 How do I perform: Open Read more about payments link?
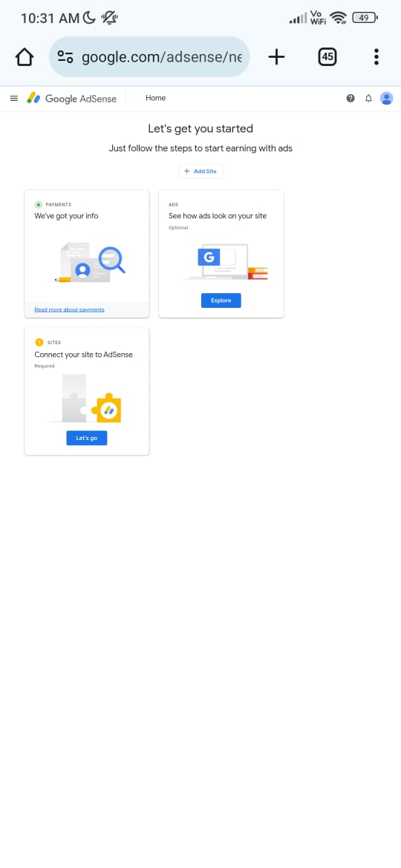69,309
